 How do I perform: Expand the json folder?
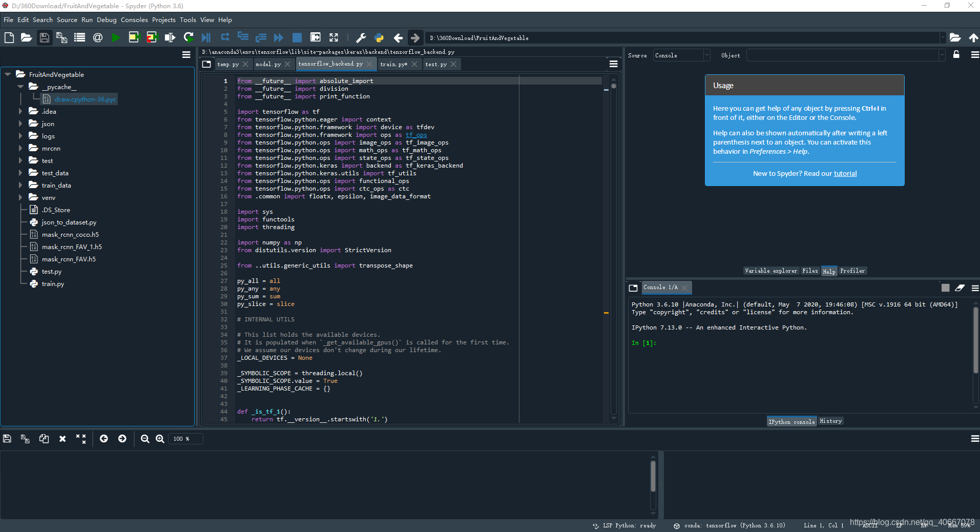20,124
